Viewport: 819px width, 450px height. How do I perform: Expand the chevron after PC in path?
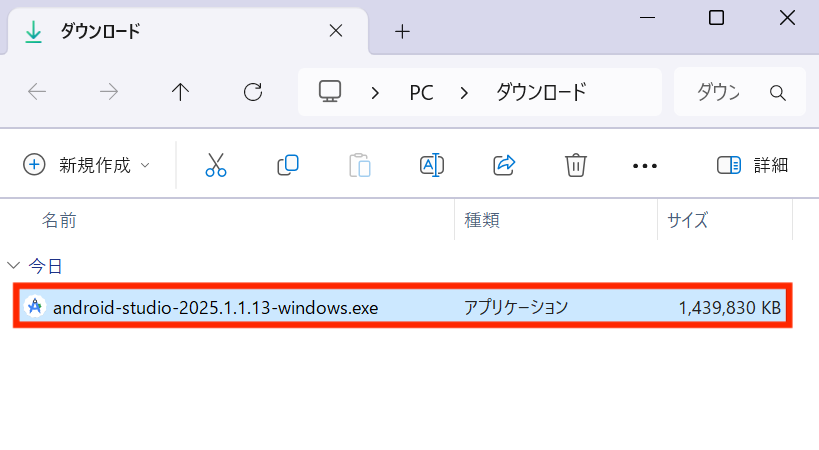pos(464,93)
